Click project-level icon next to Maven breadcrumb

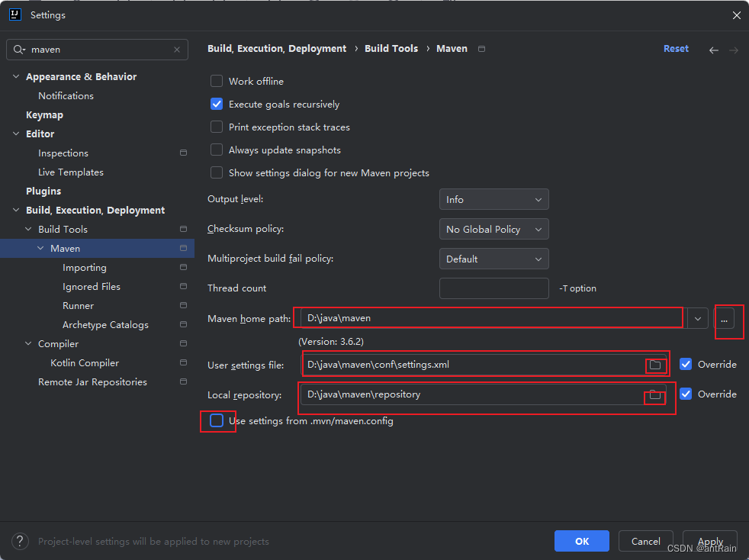481,49
